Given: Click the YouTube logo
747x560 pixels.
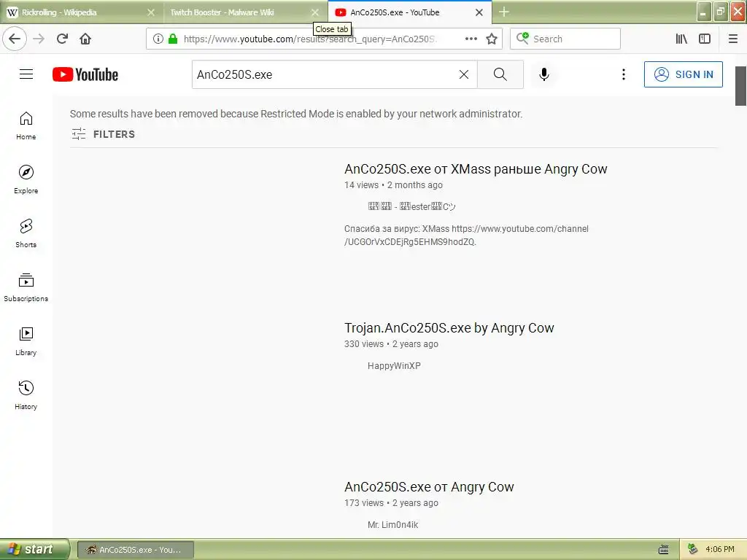Looking at the screenshot, I should pos(85,74).
